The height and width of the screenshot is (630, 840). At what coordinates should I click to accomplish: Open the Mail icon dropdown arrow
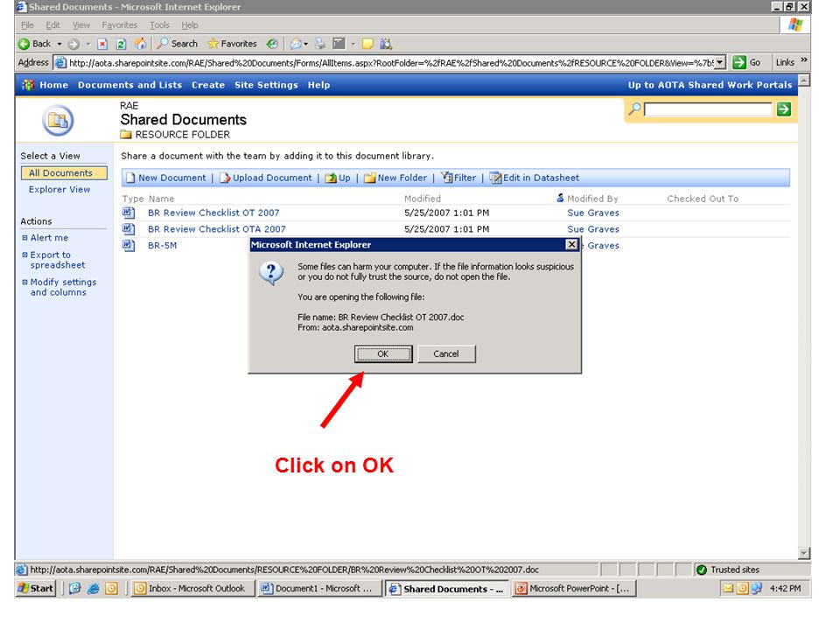[x=306, y=44]
